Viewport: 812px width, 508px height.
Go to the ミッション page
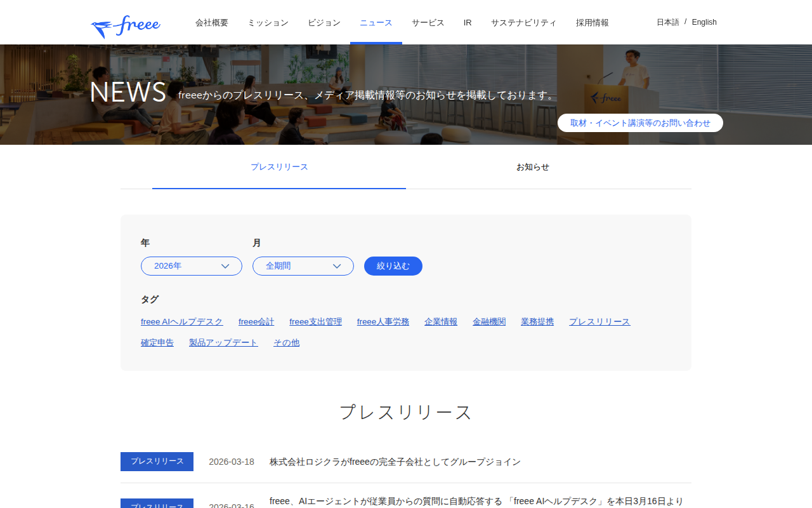click(x=268, y=23)
